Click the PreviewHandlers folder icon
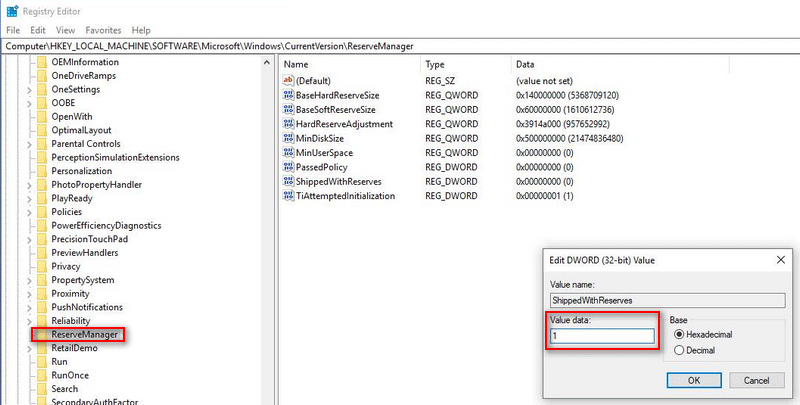Screen dimensions: 800x405 (42, 252)
